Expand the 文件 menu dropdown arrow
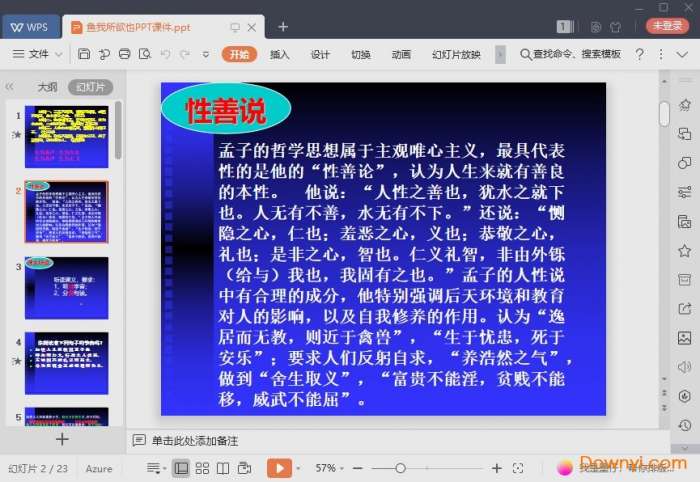This screenshot has width=700, height=482. pyautogui.click(x=58, y=54)
